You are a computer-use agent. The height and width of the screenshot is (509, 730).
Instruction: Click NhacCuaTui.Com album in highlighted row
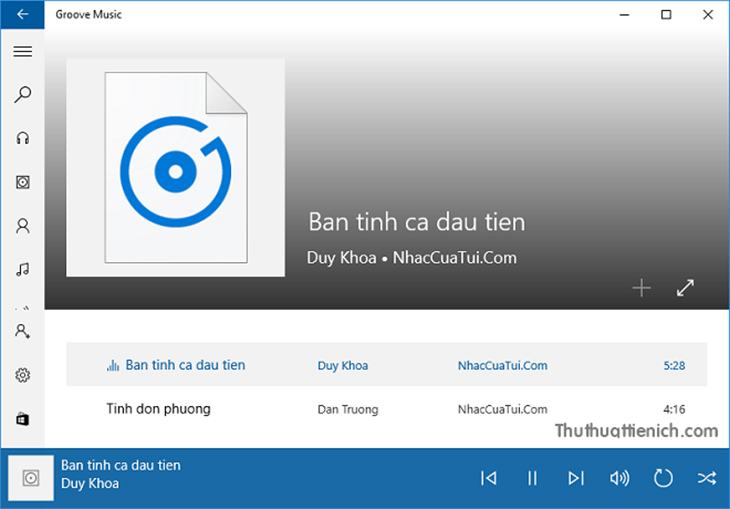coord(502,366)
